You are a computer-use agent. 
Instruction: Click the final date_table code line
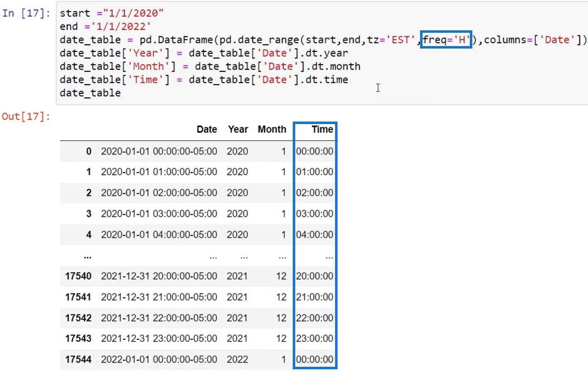coord(90,93)
